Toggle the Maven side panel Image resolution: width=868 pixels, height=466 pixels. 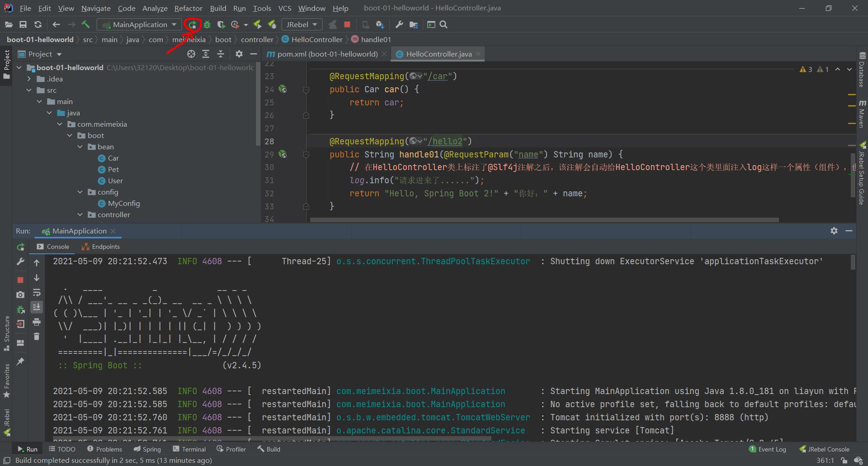coord(862,114)
